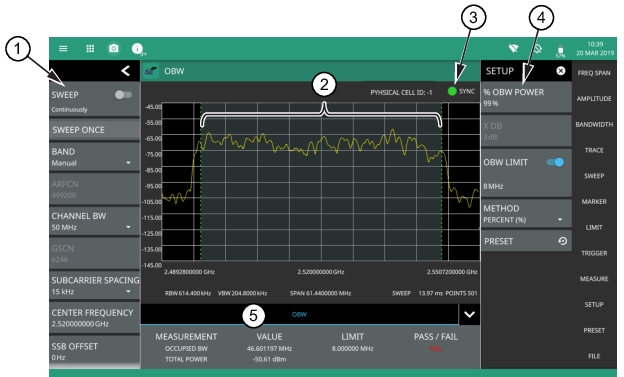Check the battery status icon
This screenshot has height=377, width=624.
pyautogui.click(x=560, y=51)
